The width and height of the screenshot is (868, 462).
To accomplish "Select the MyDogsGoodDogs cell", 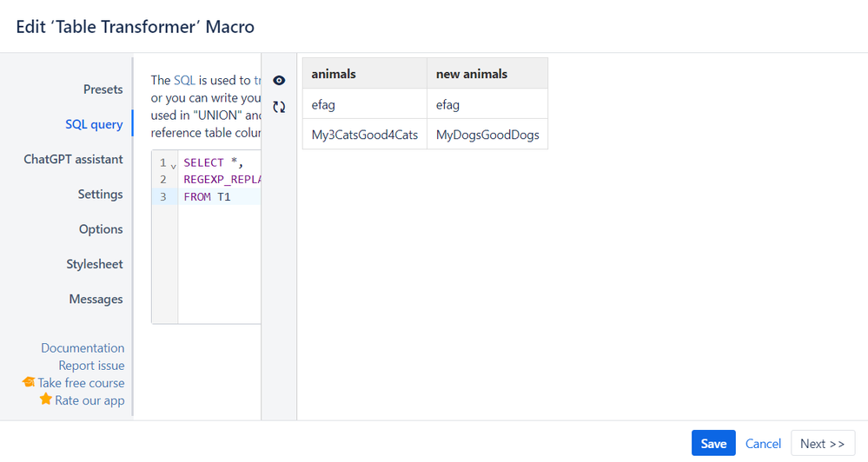I will pos(487,135).
